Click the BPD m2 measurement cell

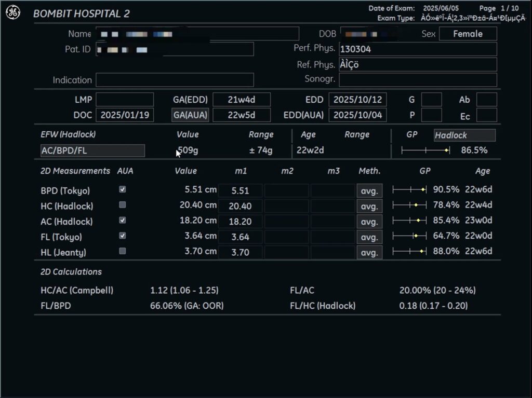[x=286, y=190]
